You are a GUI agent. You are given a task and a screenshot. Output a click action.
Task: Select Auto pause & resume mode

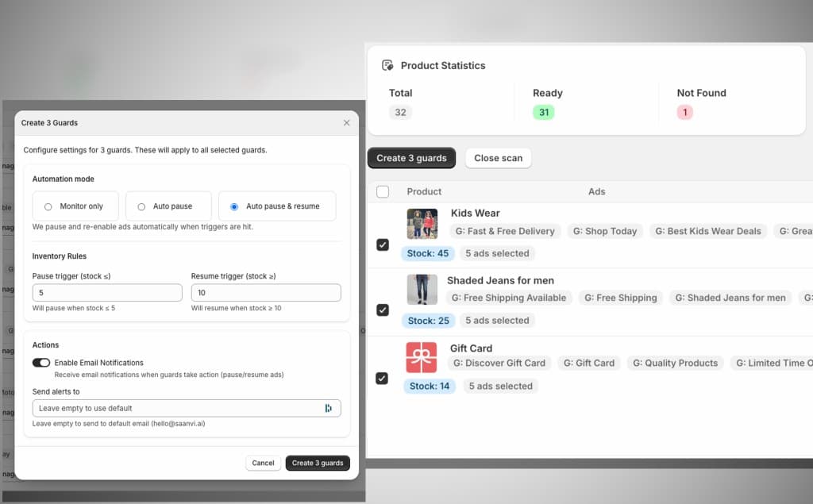(234, 206)
